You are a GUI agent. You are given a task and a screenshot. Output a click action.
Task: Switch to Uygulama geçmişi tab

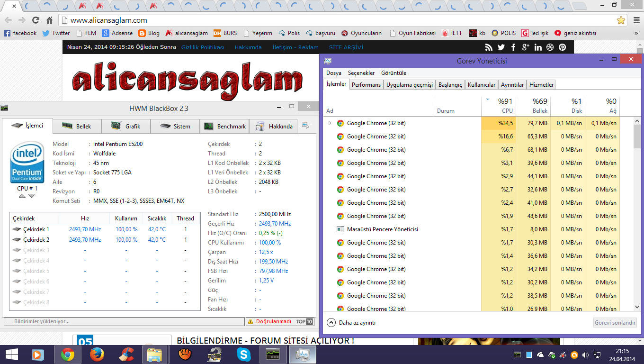tap(410, 85)
